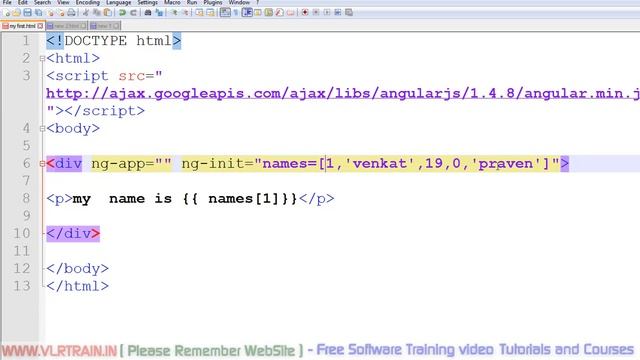Print the document with the printer icon
640x360 pixels.
click(x=71, y=13)
